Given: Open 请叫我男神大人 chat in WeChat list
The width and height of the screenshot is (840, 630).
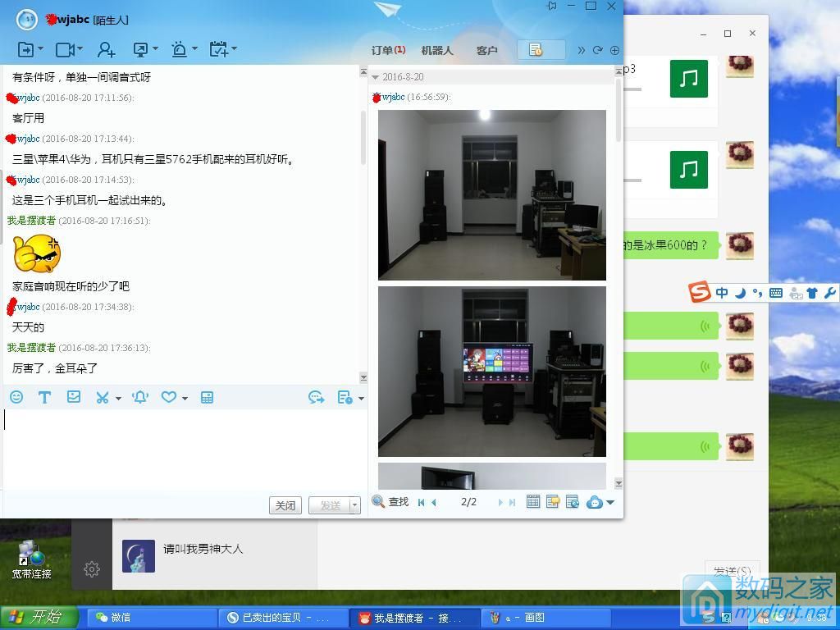Looking at the screenshot, I should coord(214,556).
